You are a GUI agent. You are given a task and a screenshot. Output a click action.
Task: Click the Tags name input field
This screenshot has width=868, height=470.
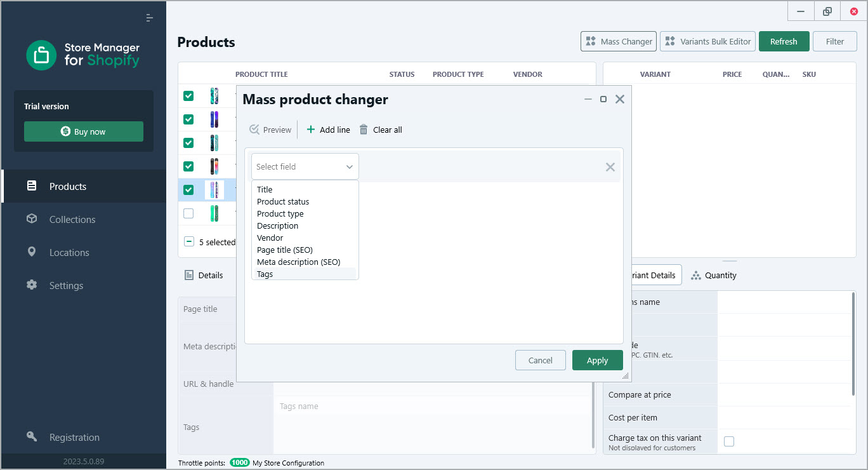pyautogui.click(x=433, y=406)
